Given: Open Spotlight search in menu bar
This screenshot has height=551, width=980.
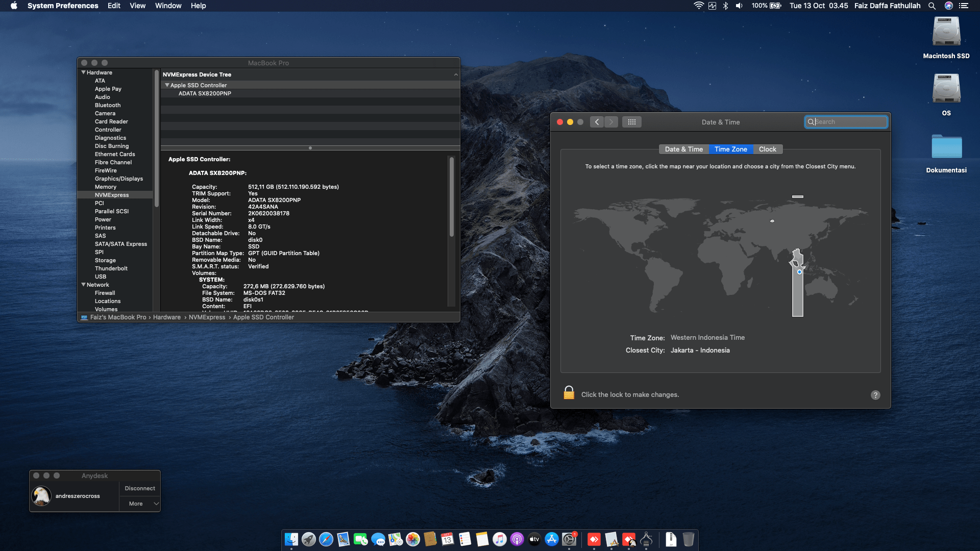Looking at the screenshot, I should [932, 6].
